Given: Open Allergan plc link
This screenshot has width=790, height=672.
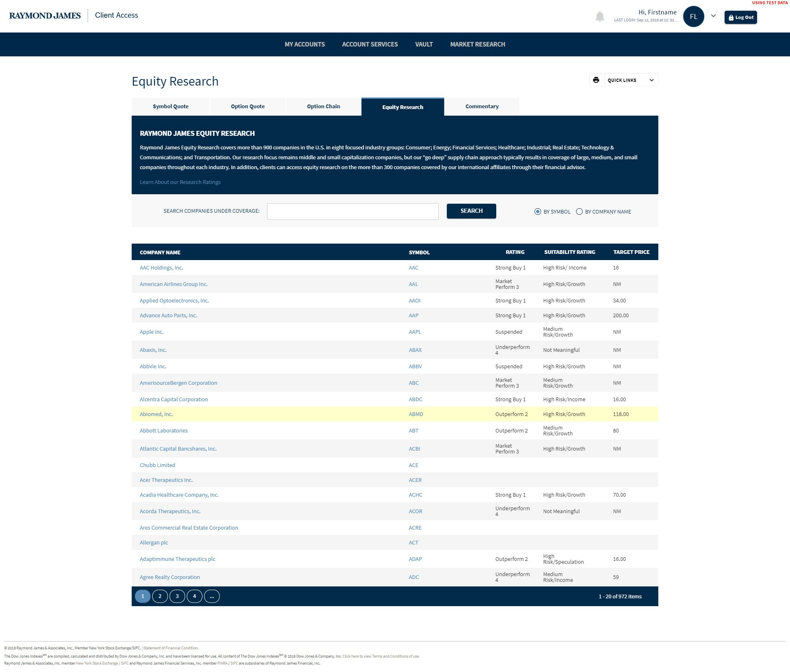Looking at the screenshot, I should tap(154, 542).
